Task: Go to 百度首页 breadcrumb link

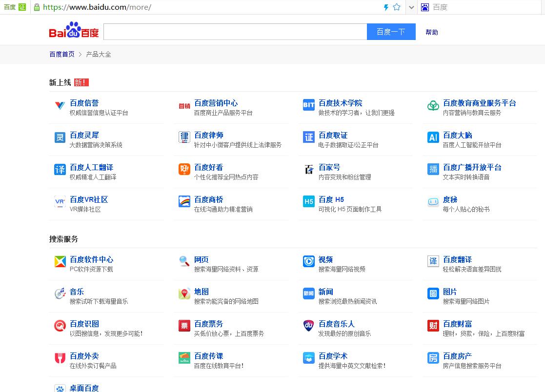Action: (62, 54)
